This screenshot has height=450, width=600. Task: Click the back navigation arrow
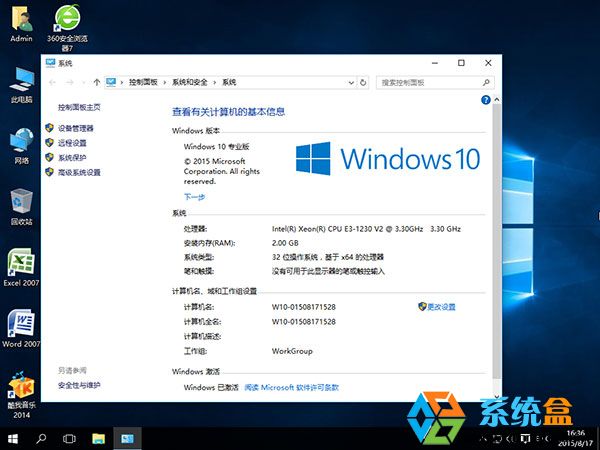pyautogui.click(x=52, y=82)
